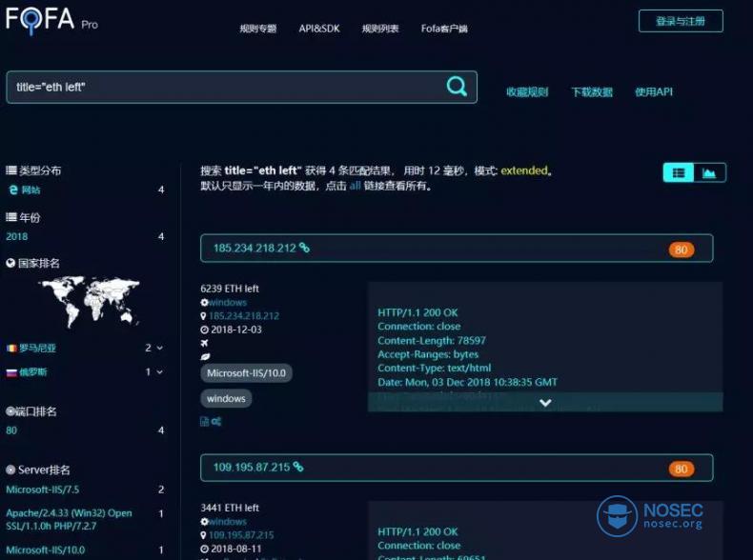Switch to list view icon
This screenshot has width=753, height=560.
pyautogui.click(x=679, y=172)
